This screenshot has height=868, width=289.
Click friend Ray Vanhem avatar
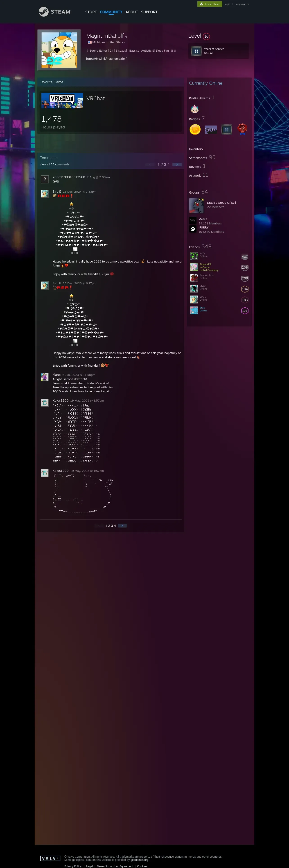[x=194, y=278]
